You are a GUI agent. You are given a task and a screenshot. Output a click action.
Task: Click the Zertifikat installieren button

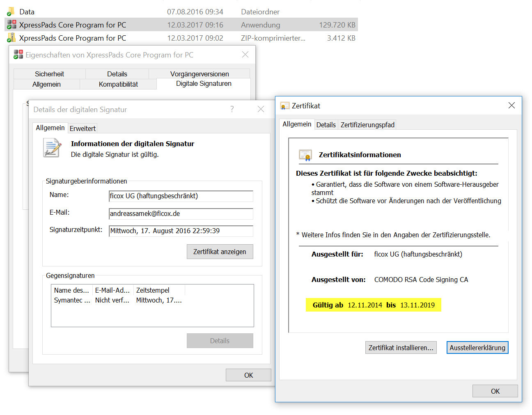pyautogui.click(x=401, y=348)
